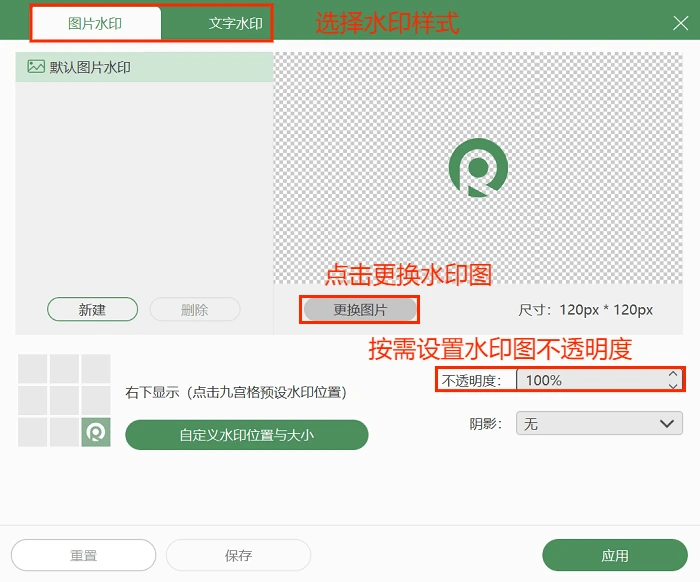Click the chevron arrow on shadow combo box
The width and height of the screenshot is (700, 582).
pos(667,423)
